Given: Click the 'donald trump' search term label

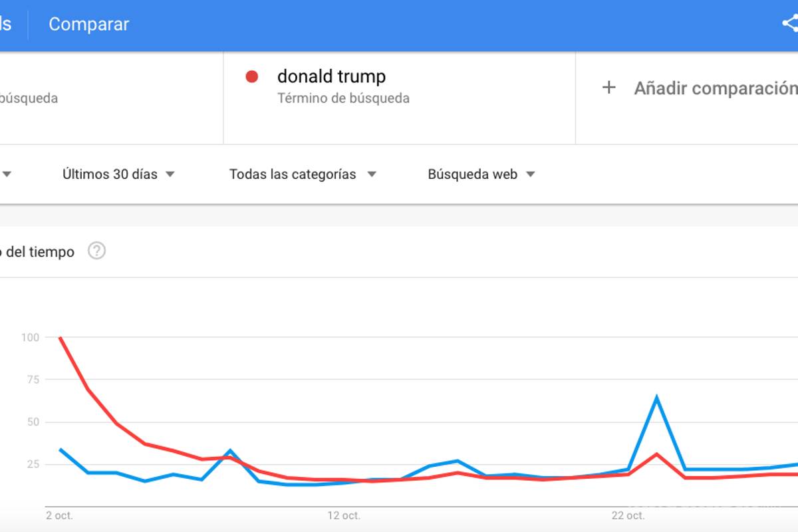Looking at the screenshot, I should pyautogui.click(x=331, y=76).
